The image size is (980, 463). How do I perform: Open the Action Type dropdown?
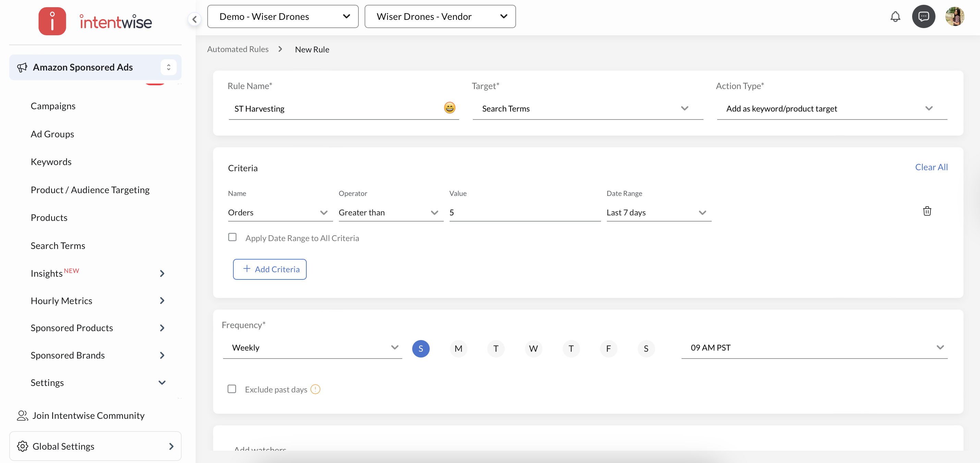click(x=832, y=109)
